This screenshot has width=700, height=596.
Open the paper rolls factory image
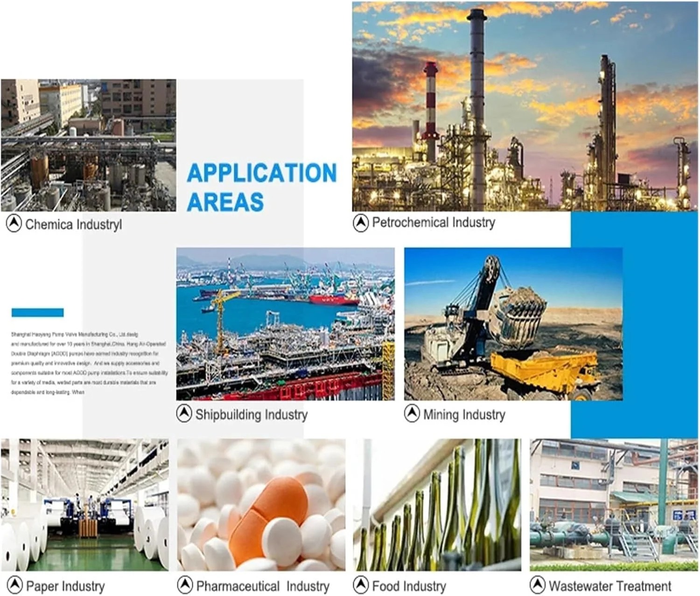pyautogui.click(x=84, y=505)
